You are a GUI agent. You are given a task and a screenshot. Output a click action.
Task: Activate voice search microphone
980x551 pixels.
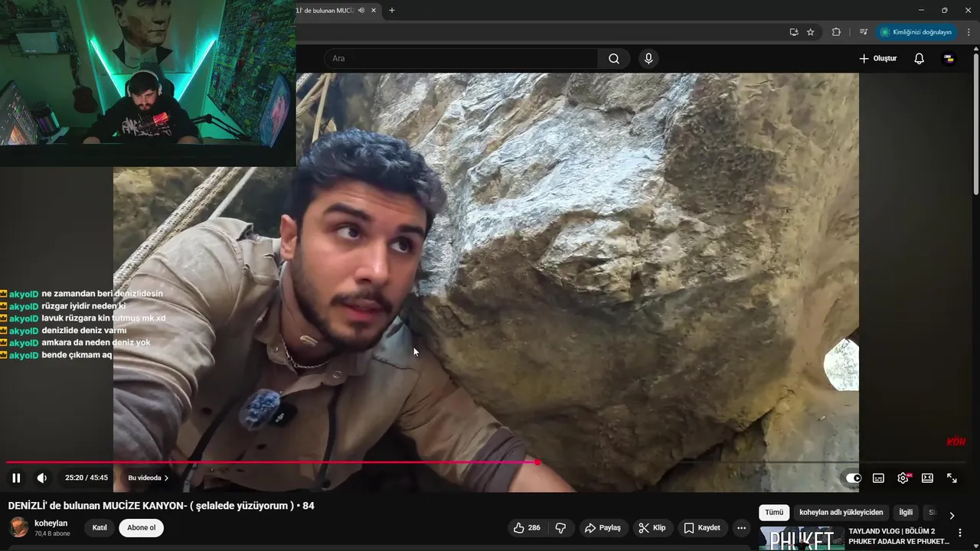coord(648,58)
